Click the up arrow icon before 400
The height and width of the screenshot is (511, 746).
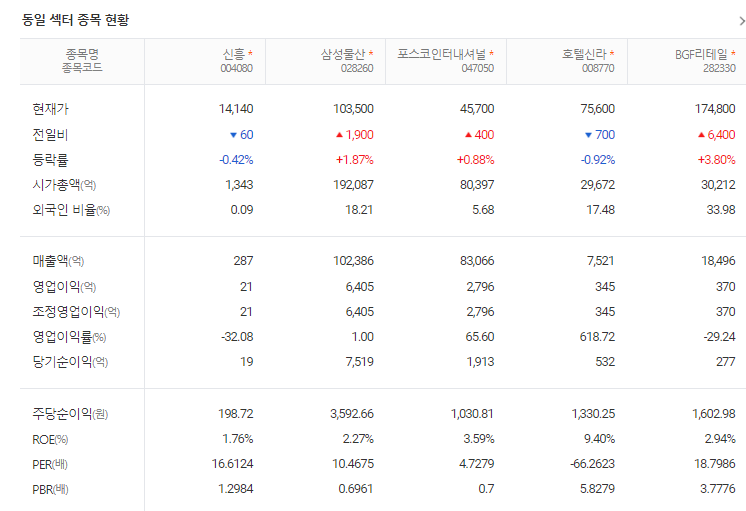click(468, 135)
